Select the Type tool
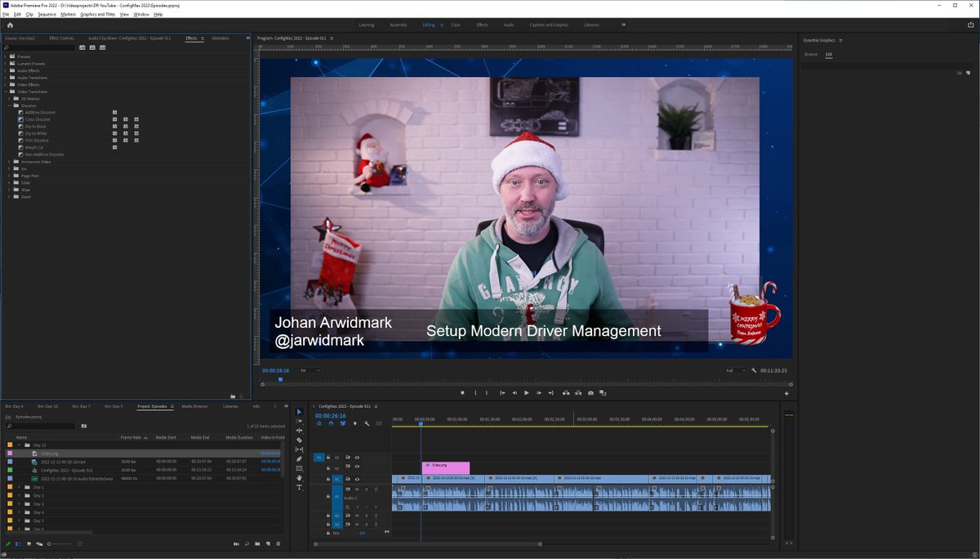This screenshot has width=980, height=559. [x=299, y=487]
